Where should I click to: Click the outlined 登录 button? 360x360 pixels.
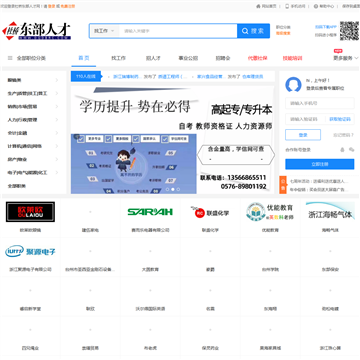coord(303,135)
